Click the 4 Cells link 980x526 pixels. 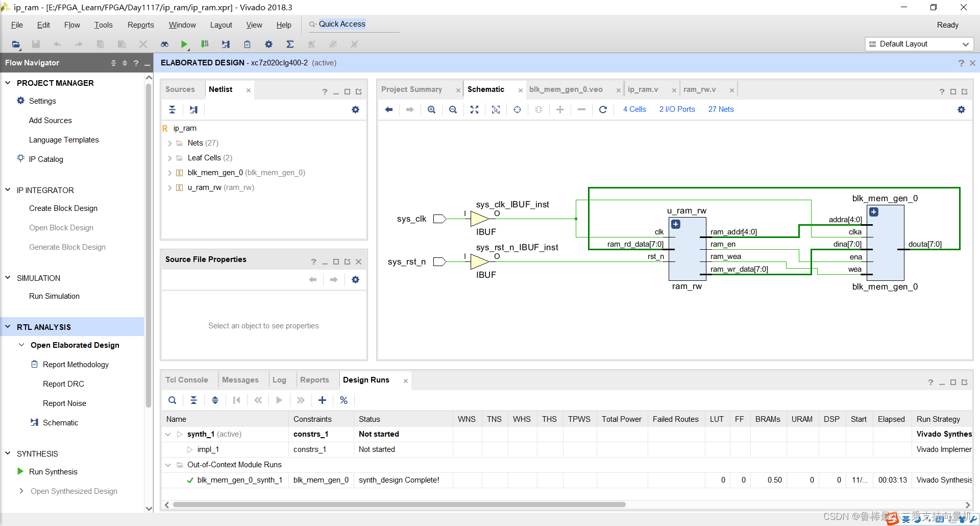pyautogui.click(x=634, y=109)
